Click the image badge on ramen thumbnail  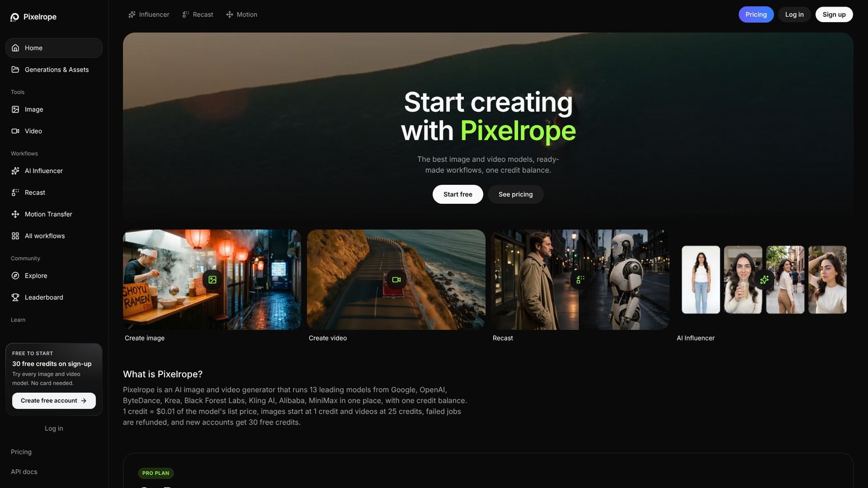213,280
